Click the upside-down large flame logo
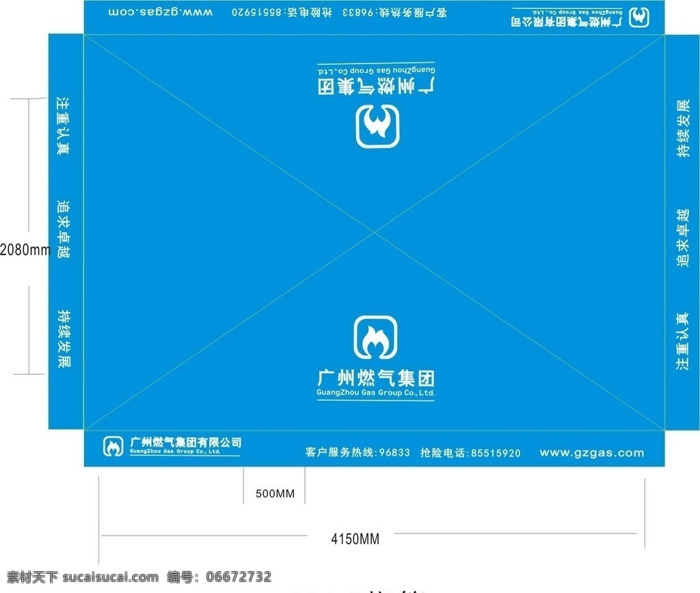 [x=377, y=127]
